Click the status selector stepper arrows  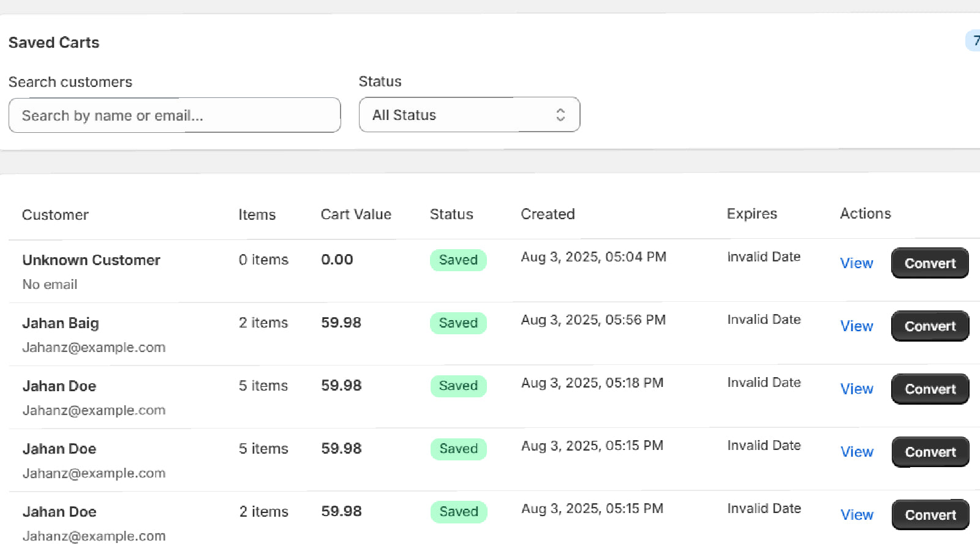click(x=559, y=114)
